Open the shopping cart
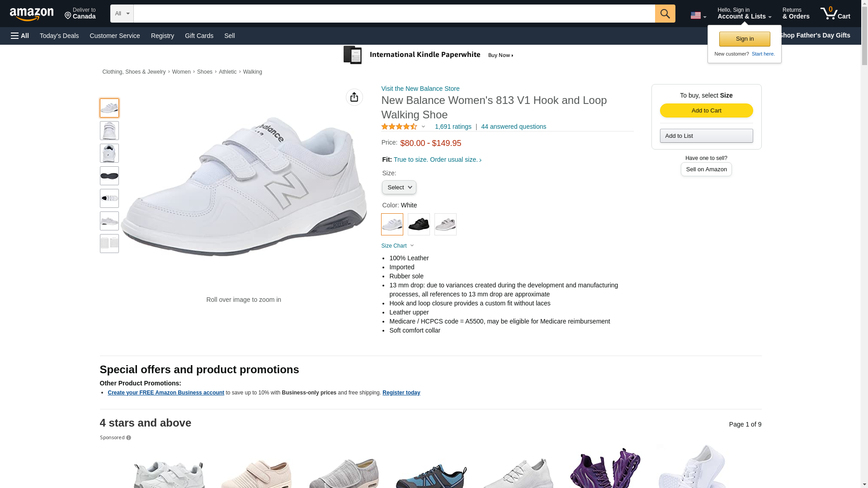 coord(835,14)
